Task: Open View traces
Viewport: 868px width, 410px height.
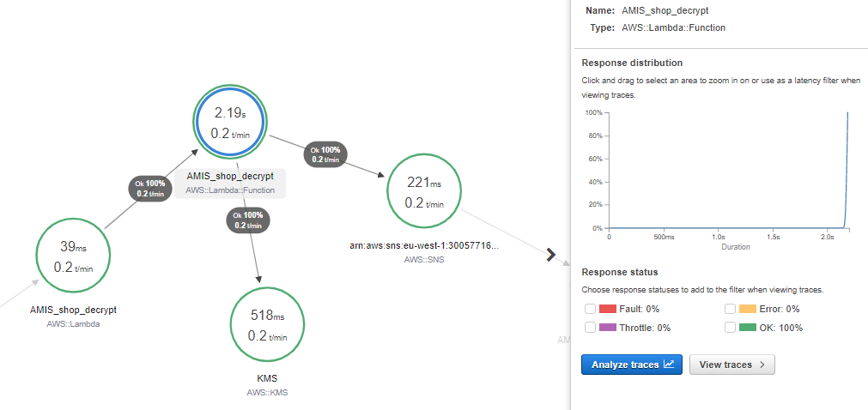Action: click(731, 365)
